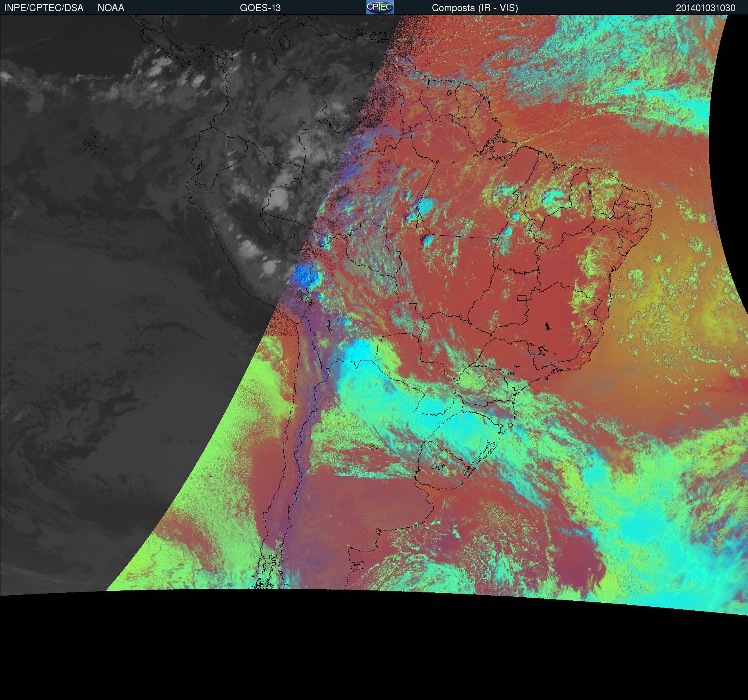Click the GOES-13 satellite name

click(260, 8)
